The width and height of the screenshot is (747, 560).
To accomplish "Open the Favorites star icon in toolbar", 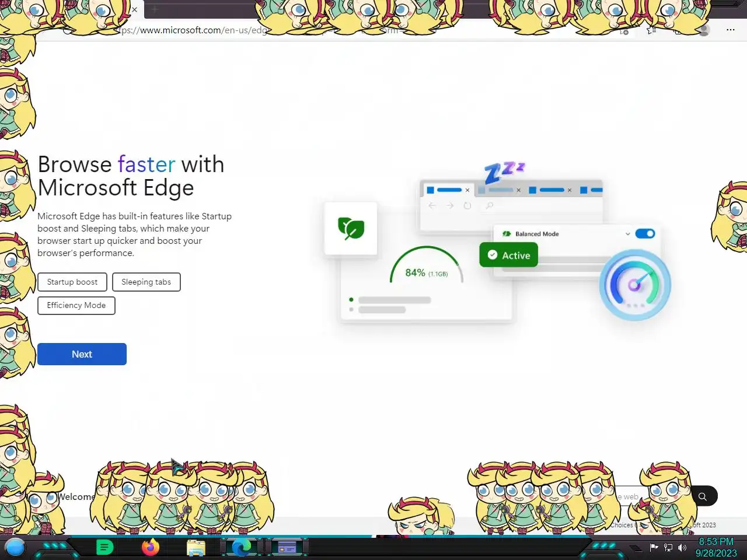I will click(x=651, y=30).
